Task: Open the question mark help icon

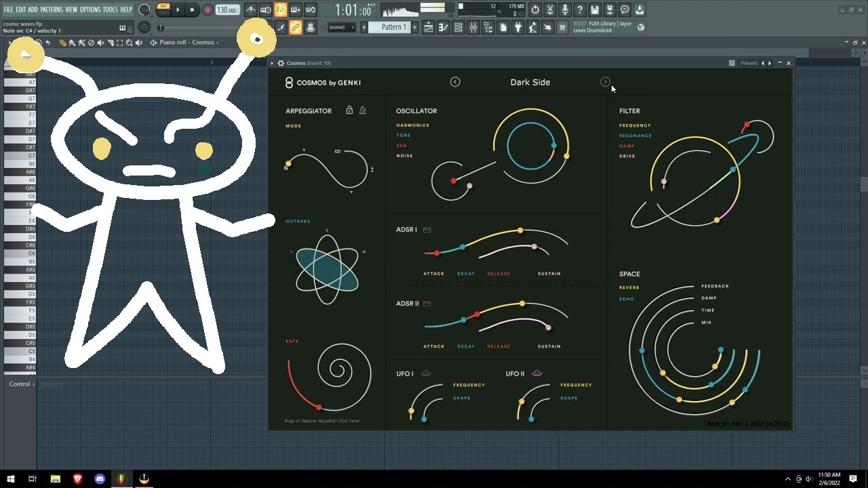Action: pyautogui.click(x=580, y=9)
